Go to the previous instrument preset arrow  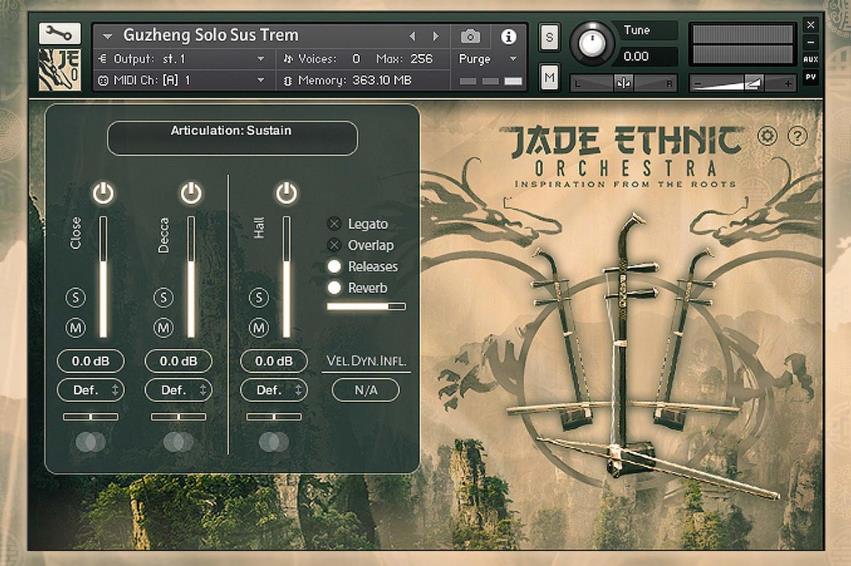coord(412,36)
